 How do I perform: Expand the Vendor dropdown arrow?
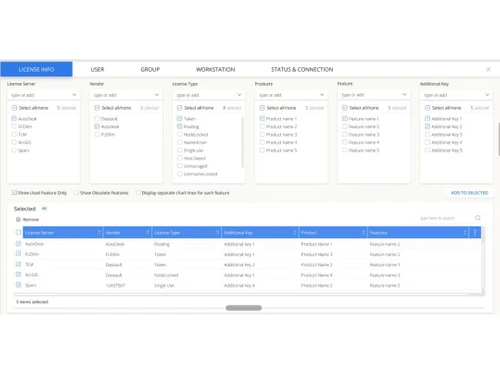point(157,95)
